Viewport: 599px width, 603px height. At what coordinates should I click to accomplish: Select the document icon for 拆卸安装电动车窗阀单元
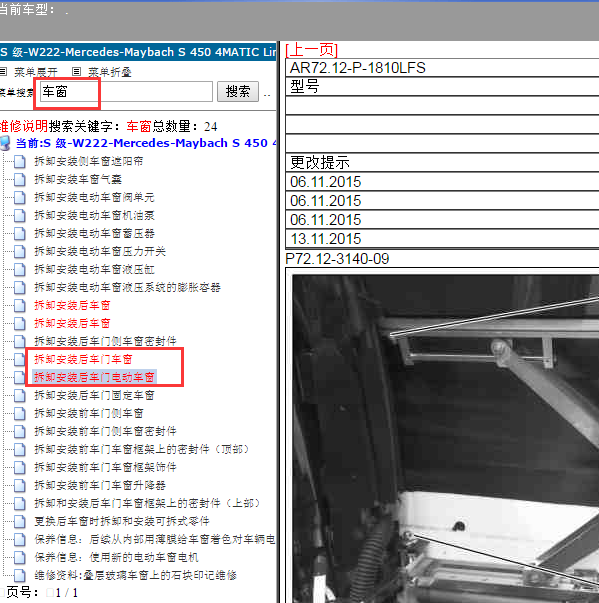[20, 198]
